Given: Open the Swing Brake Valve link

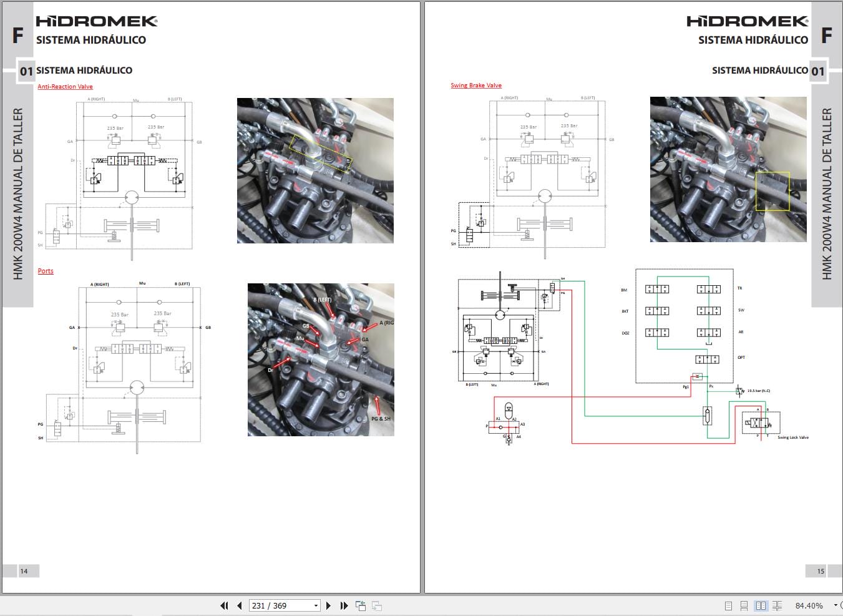Looking at the screenshot, I should tap(477, 85).
